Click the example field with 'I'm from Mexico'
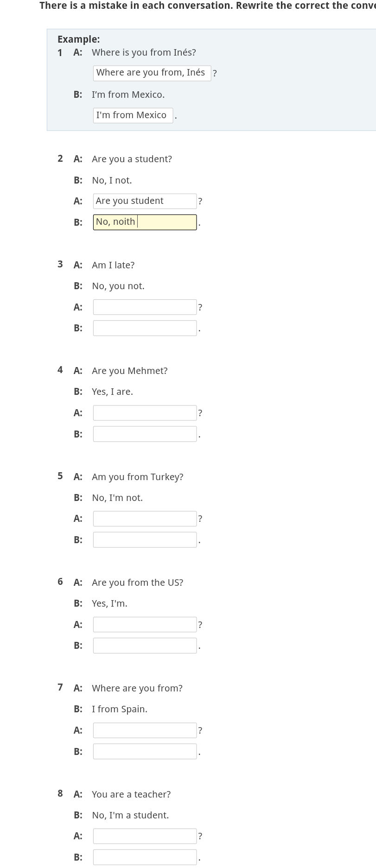 (133, 115)
